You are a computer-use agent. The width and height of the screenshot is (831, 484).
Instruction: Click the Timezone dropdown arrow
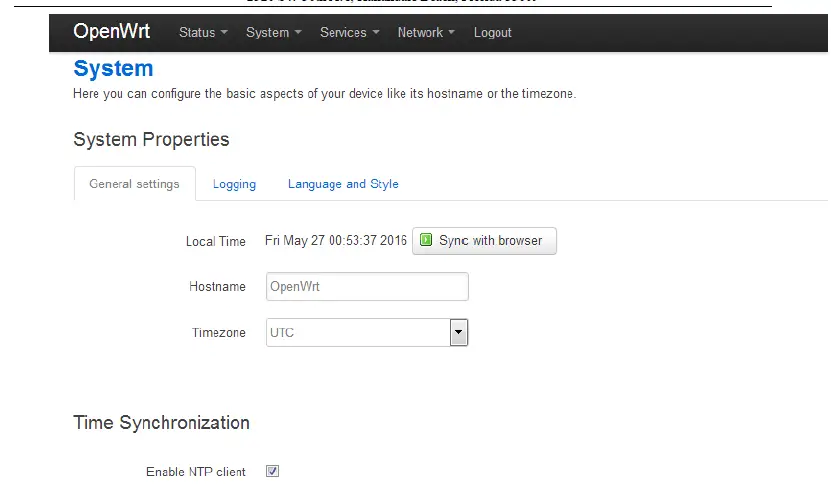coord(459,332)
